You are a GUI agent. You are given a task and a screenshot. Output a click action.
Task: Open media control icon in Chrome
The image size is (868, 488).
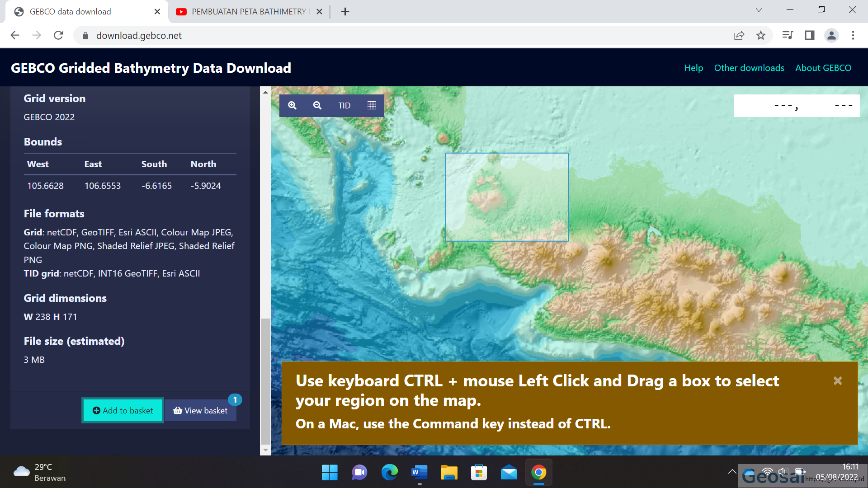coord(788,35)
